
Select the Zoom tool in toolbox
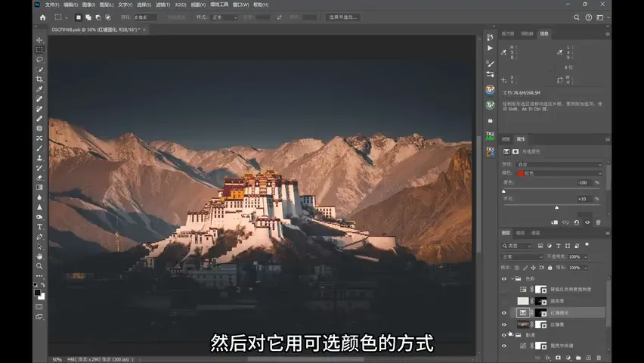[39, 266]
